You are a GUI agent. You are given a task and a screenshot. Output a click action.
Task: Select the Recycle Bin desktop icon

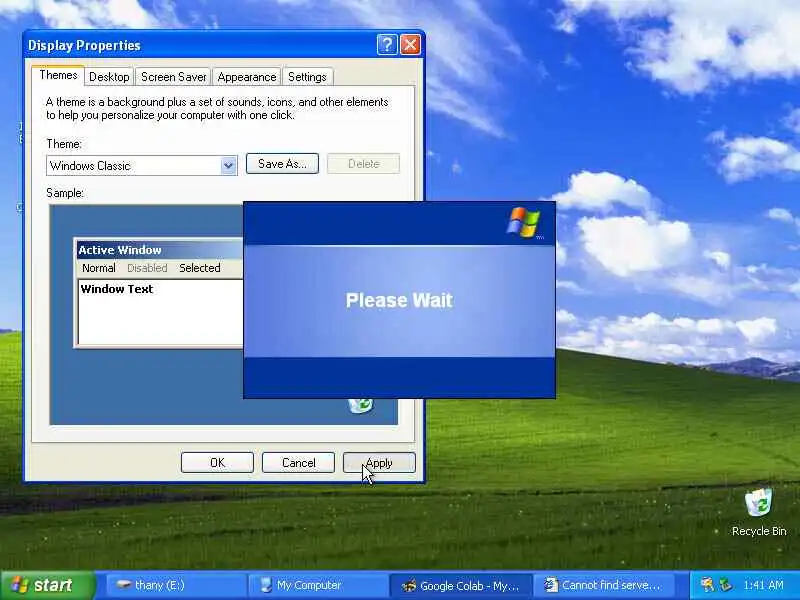point(759,512)
